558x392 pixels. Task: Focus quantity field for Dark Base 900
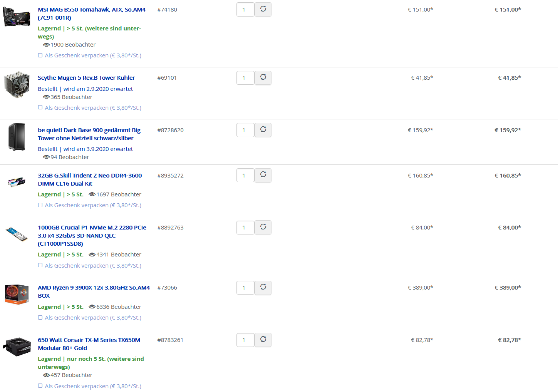pyautogui.click(x=245, y=130)
